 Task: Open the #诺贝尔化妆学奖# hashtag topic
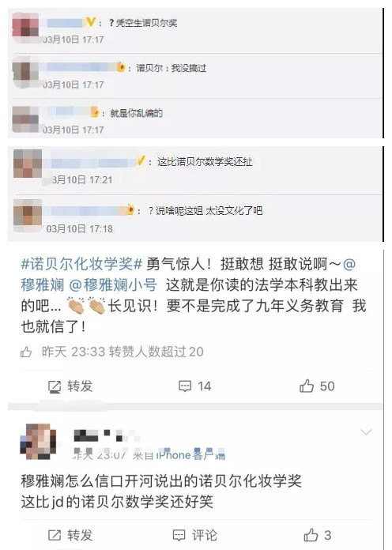[x=81, y=264]
